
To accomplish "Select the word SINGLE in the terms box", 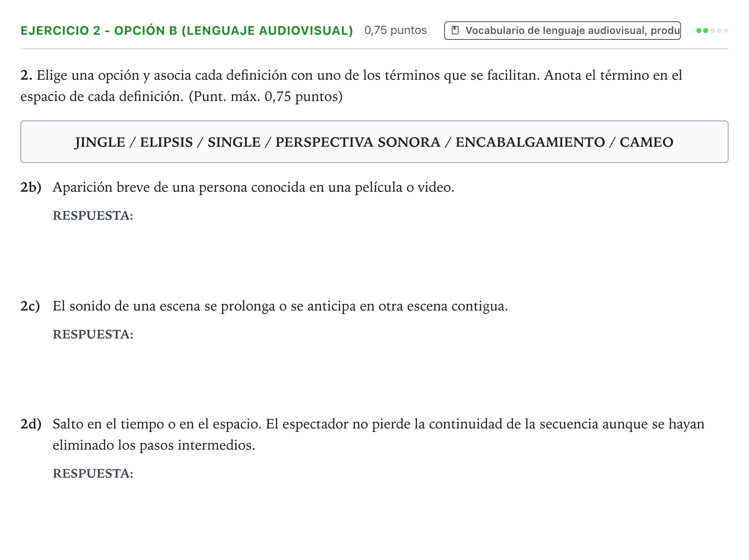I will tap(234, 142).
